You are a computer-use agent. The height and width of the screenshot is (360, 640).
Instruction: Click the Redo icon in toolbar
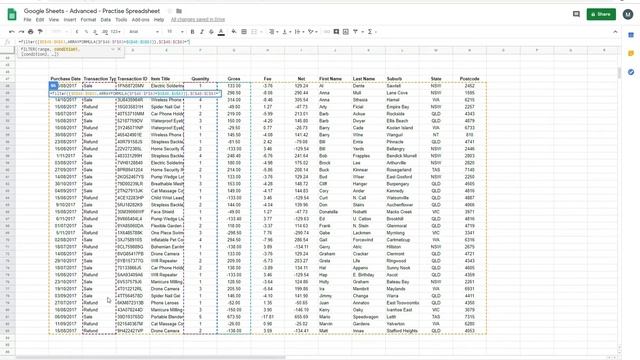coord(21,32)
